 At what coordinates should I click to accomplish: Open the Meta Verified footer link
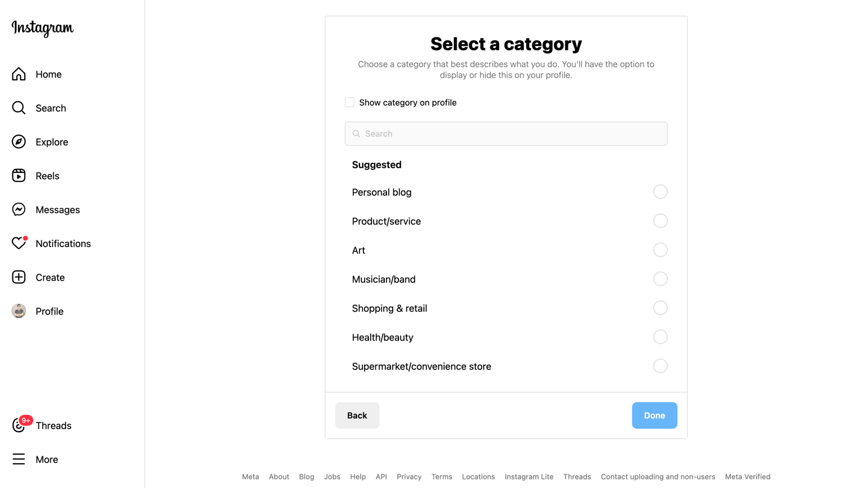coord(747,477)
